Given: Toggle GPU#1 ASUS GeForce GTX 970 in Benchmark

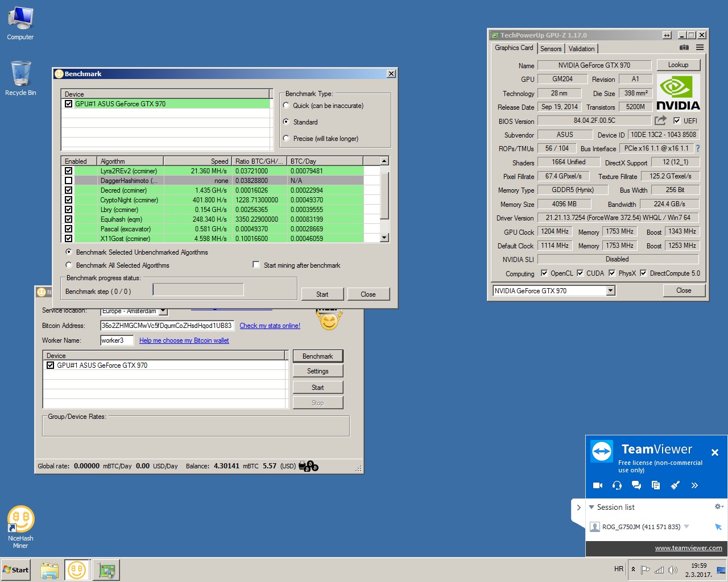Looking at the screenshot, I should point(69,104).
